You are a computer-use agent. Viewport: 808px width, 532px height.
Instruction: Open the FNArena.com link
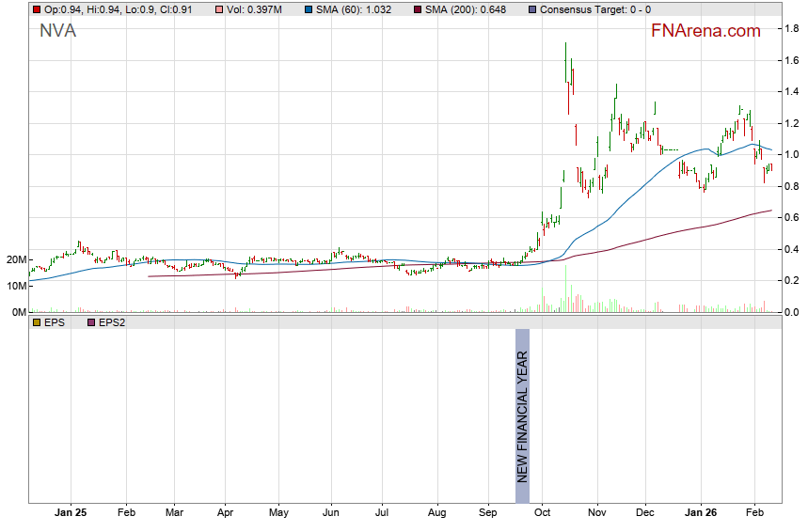coord(705,31)
